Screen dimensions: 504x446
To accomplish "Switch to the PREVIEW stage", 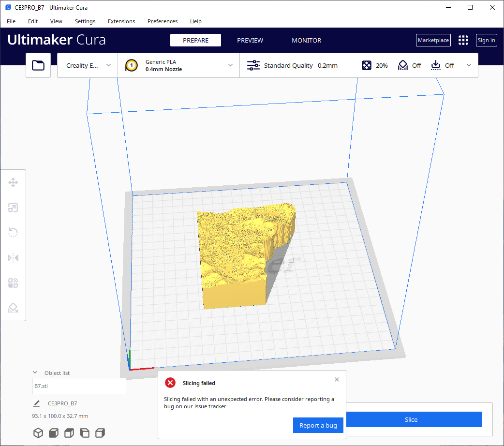I will pyautogui.click(x=250, y=40).
